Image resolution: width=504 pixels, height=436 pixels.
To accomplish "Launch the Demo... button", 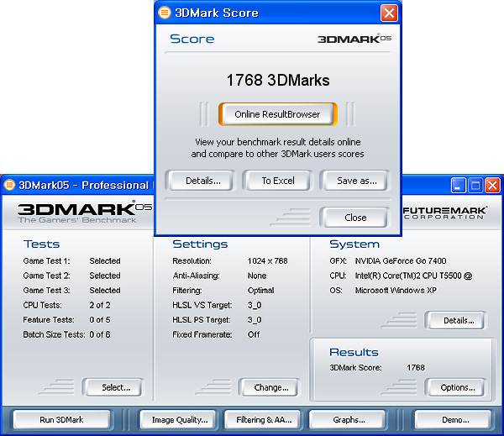I will coord(455,419).
